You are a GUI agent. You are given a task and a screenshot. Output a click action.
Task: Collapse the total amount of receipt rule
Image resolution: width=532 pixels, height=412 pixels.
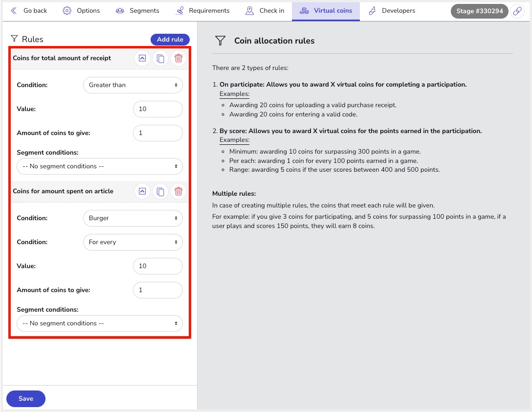click(x=142, y=58)
